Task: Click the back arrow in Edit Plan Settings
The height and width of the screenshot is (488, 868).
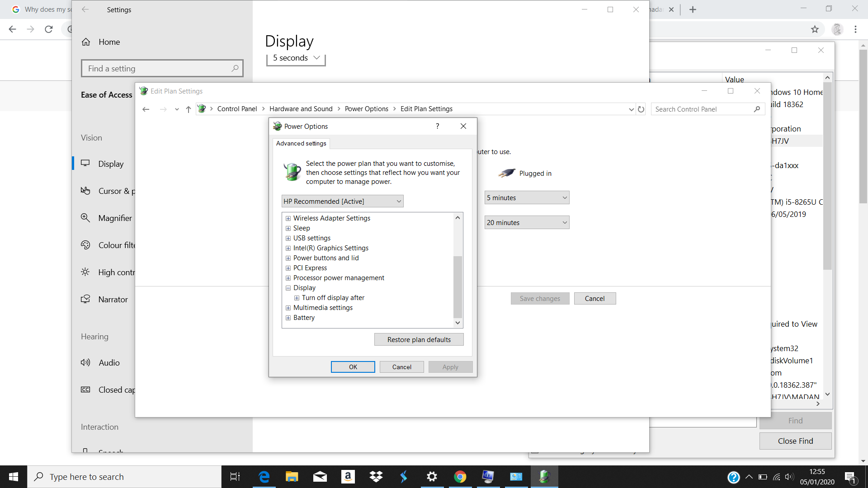Action: 146,109
